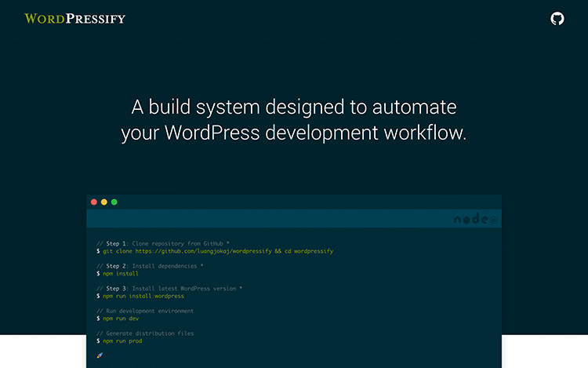Click the yellow minimize dot on terminal

pyautogui.click(x=104, y=202)
